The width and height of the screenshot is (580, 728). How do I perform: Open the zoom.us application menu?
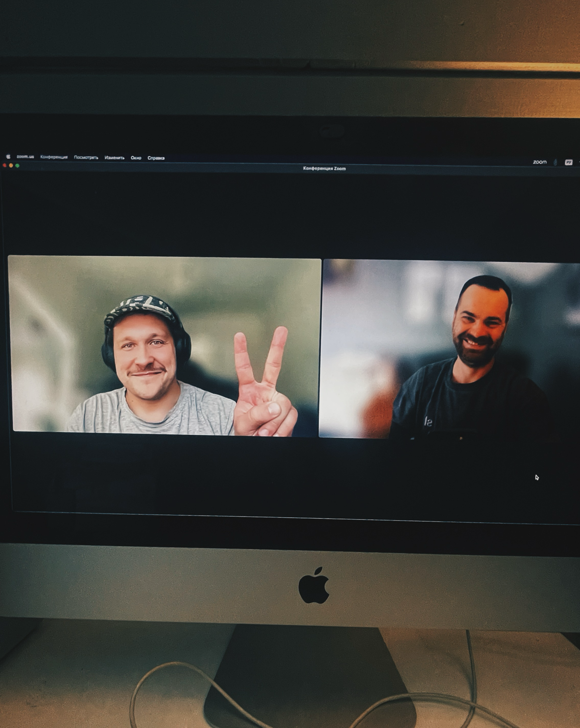(x=25, y=157)
